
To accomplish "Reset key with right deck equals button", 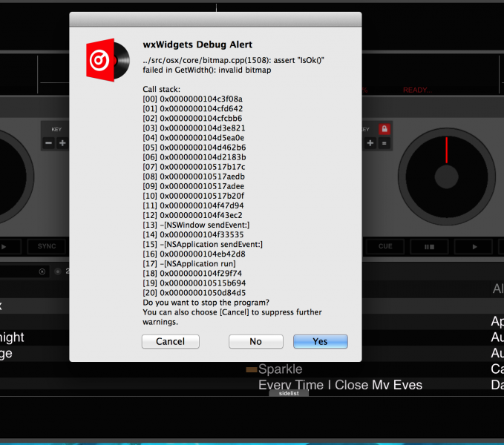I will point(384,143).
